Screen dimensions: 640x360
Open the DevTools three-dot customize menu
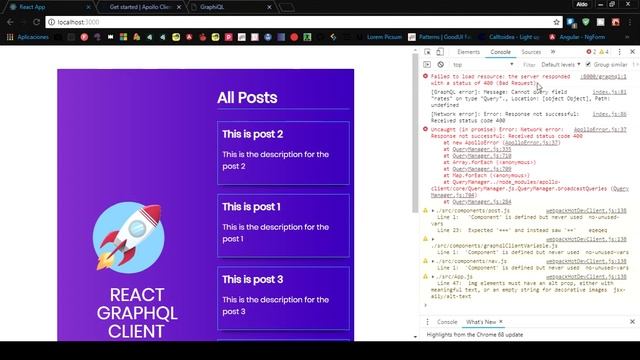(620, 52)
